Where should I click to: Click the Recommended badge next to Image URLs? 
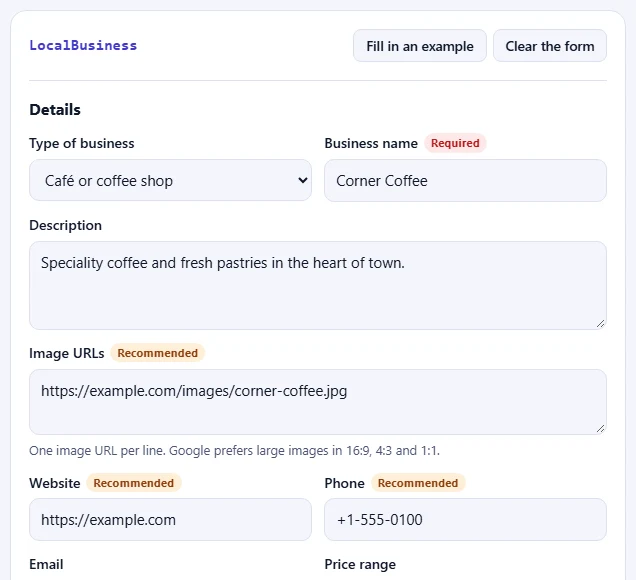point(157,353)
